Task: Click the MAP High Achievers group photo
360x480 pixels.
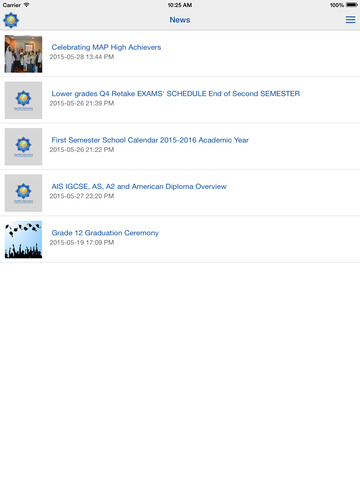Action: (23, 54)
